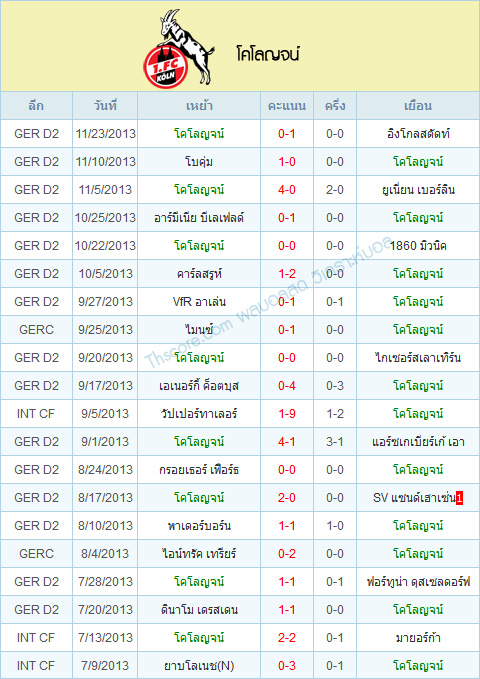
Task: Click the 4-0 score on 11/5/2013
Action: click(286, 190)
